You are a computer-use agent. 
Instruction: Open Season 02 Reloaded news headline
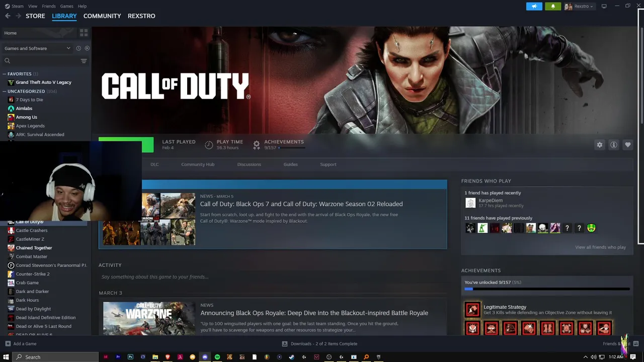click(x=301, y=204)
